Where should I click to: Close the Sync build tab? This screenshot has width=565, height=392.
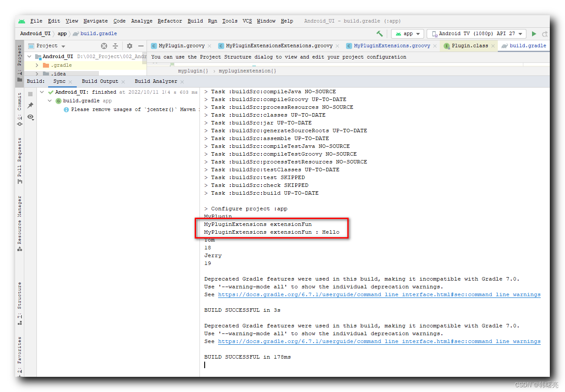(x=71, y=82)
